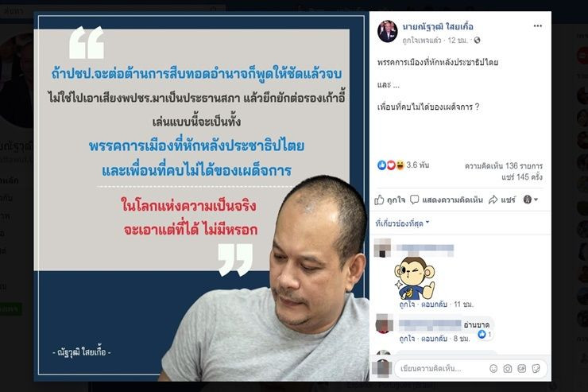
Task: Open page name นายณัฐวุฒิ ใสยเกื้อ link
Action: (x=438, y=26)
